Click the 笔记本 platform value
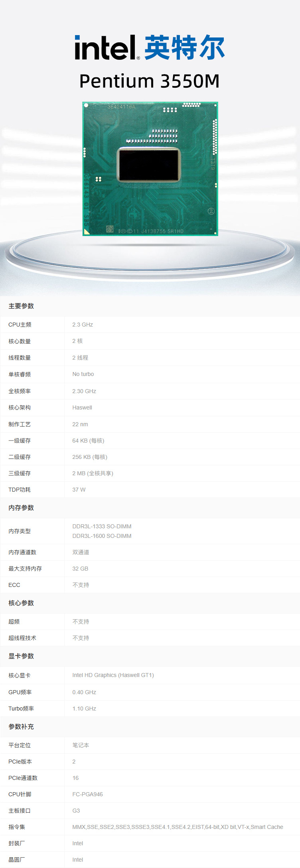Screen dimensions: 300x868 coord(81,745)
